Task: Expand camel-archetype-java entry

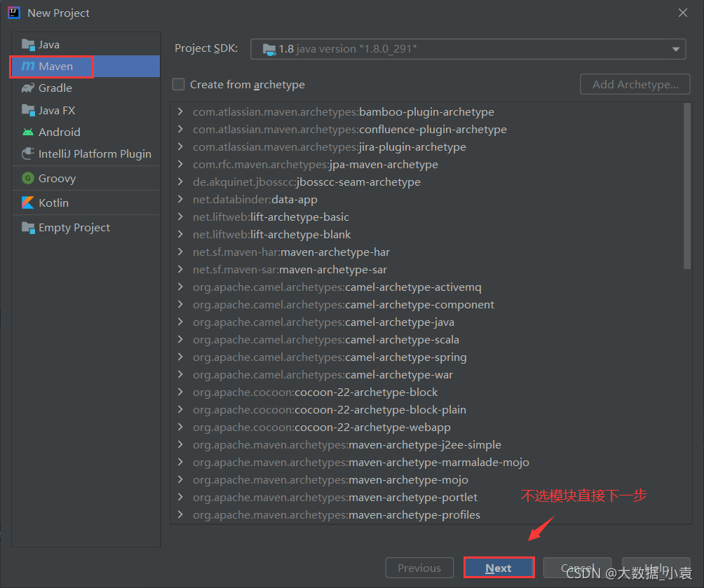Action: click(x=180, y=322)
